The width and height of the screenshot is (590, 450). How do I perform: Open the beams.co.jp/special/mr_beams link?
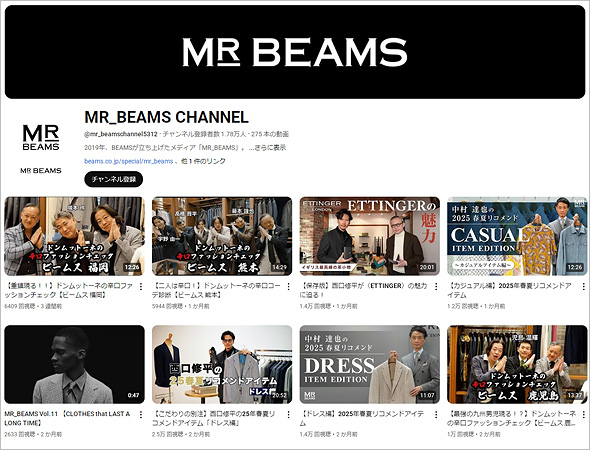point(129,161)
